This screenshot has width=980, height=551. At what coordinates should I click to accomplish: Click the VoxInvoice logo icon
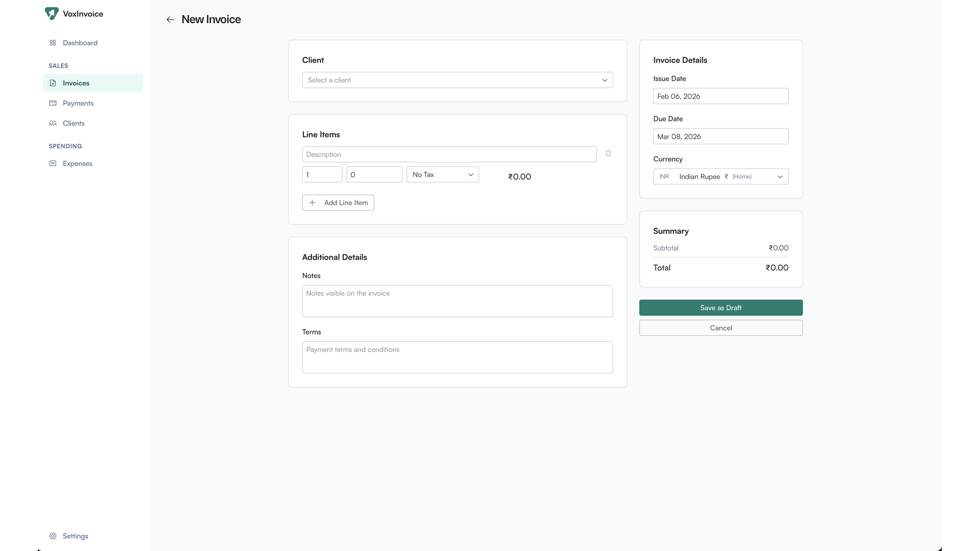[52, 14]
